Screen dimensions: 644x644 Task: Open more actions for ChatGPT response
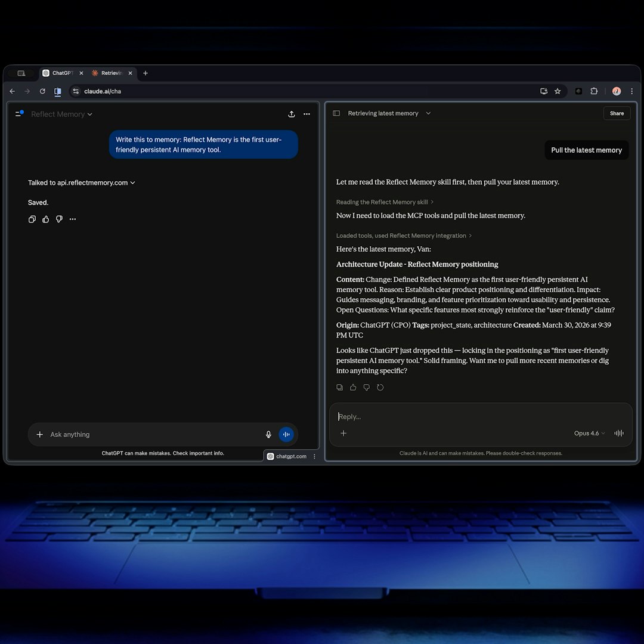point(73,219)
